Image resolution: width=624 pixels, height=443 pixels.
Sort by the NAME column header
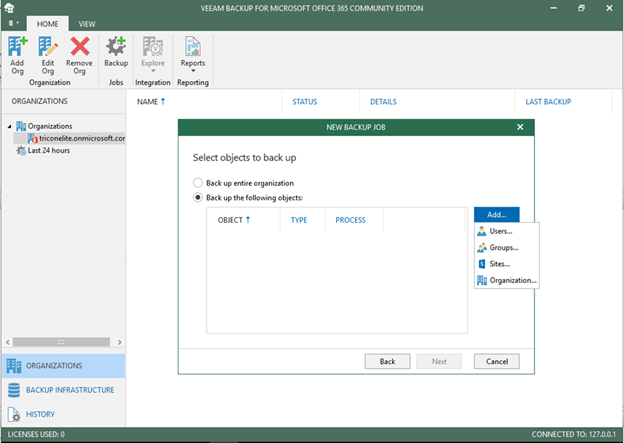coord(151,101)
